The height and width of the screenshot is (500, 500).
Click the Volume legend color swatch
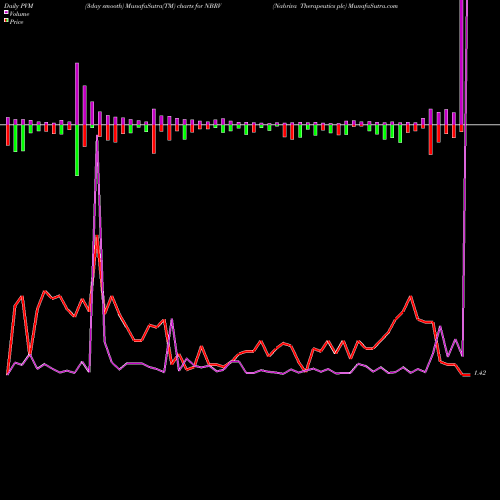(x=6, y=12)
